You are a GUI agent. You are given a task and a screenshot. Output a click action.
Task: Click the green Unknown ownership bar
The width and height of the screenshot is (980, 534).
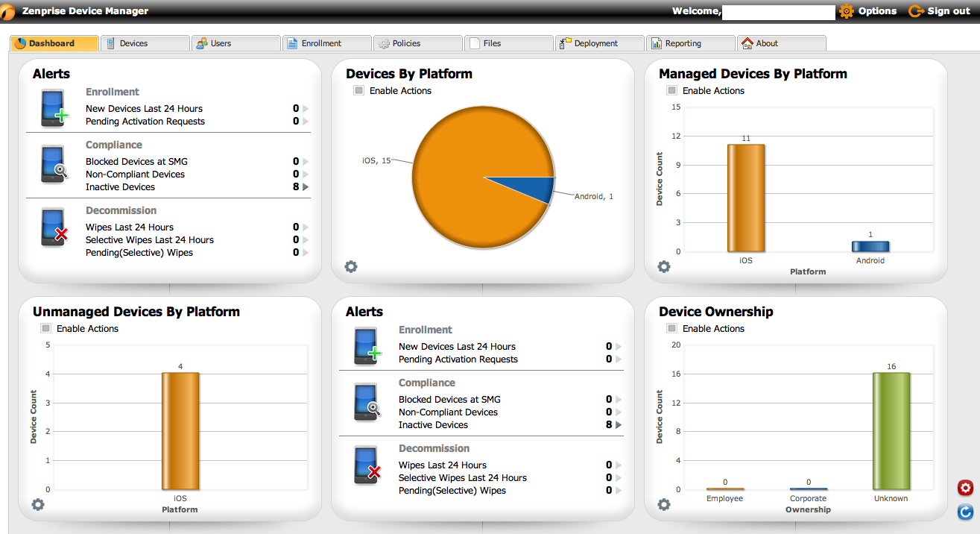891,431
